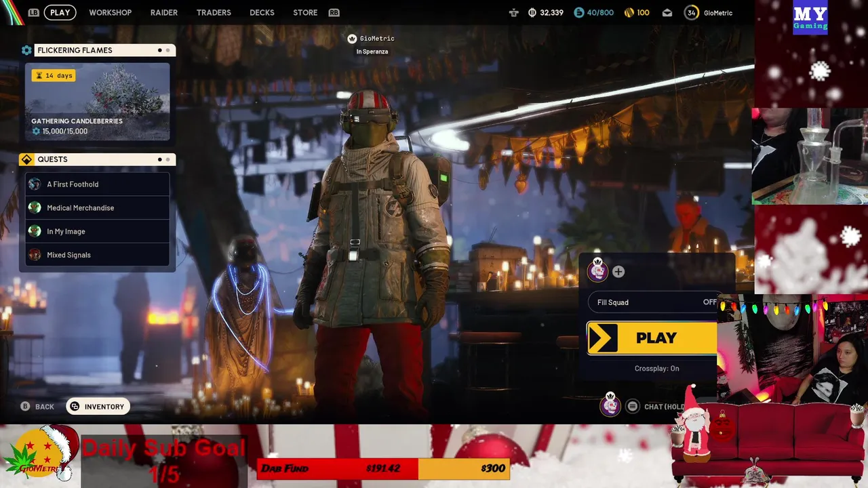Click the GioMetric nameplate above character
This screenshot has height=488, width=868.
pyautogui.click(x=377, y=39)
